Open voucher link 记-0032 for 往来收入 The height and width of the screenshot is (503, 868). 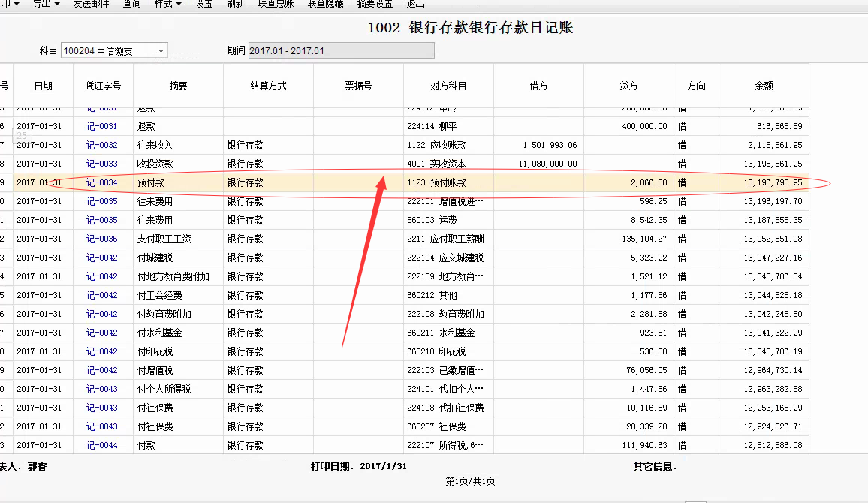pyautogui.click(x=102, y=145)
